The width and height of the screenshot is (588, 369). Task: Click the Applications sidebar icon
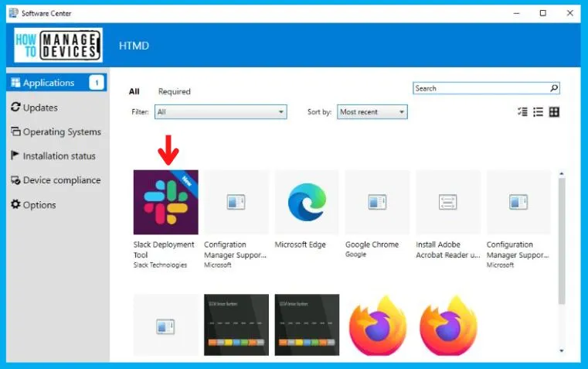(x=15, y=83)
